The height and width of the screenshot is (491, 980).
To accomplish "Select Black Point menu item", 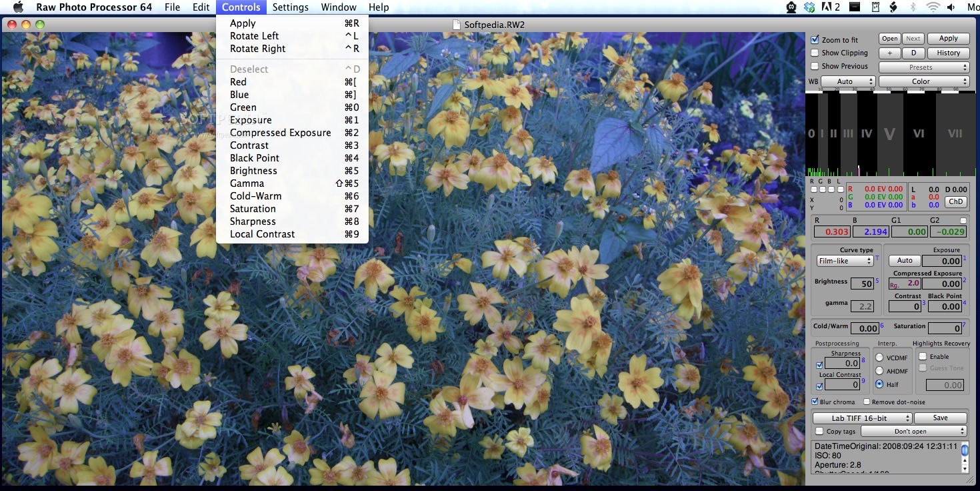I will pos(292,158).
